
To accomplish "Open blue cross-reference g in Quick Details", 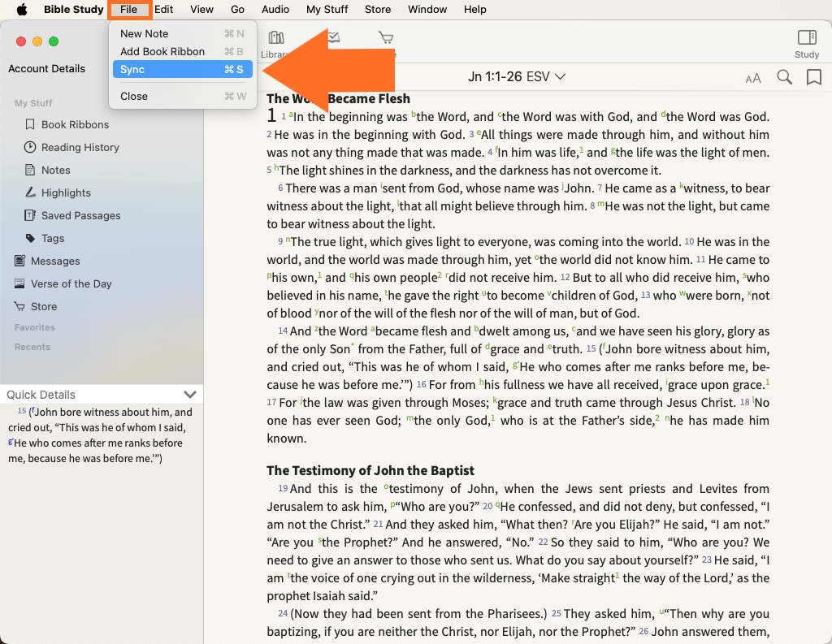I will [11, 441].
